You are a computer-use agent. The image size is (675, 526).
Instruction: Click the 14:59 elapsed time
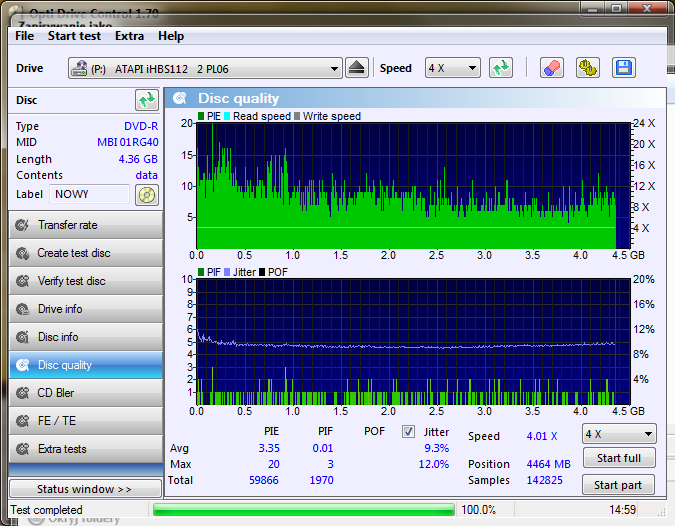click(622, 510)
